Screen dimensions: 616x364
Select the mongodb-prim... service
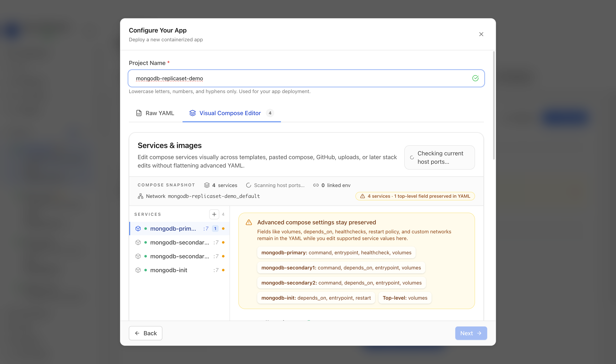[x=179, y=229]
